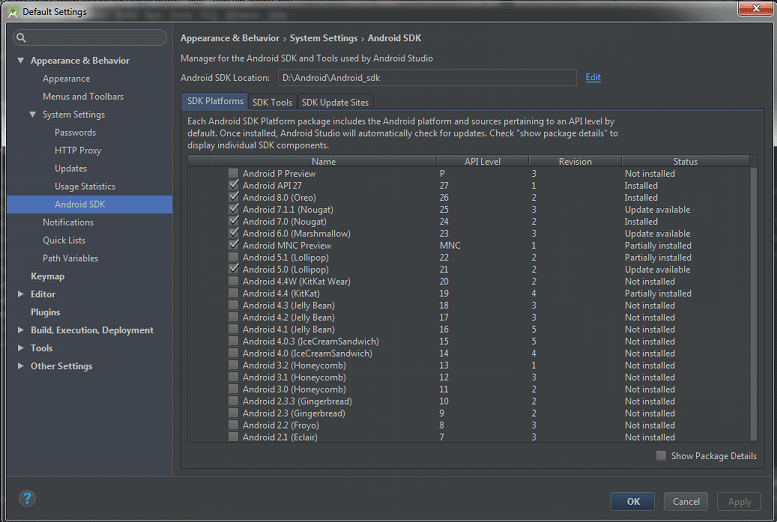The height and width of the screenshot is (522, 777).
Task: Click the help question mark icon
Action: [27, 498]
